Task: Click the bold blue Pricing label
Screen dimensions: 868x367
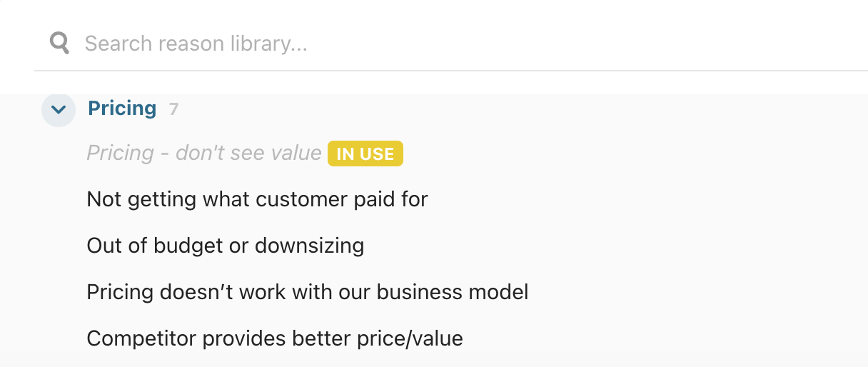Action: (122, 109)
